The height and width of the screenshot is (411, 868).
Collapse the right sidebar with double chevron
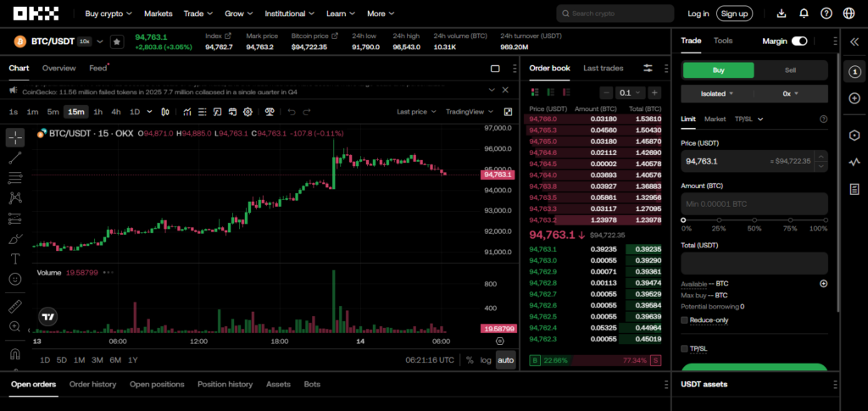click(854, 42)
